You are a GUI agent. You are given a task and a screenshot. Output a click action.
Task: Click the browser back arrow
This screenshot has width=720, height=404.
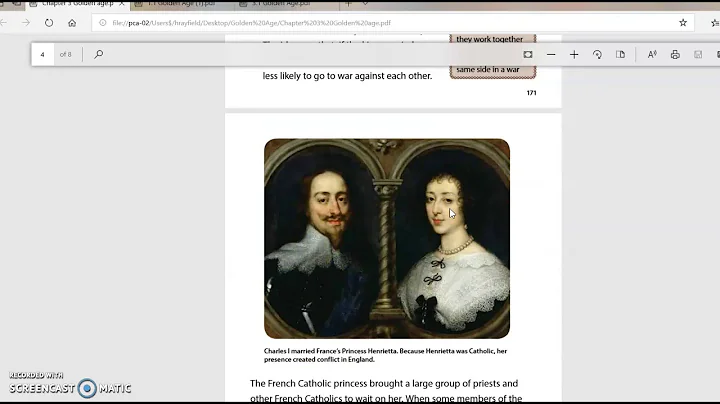click(4, 23)
